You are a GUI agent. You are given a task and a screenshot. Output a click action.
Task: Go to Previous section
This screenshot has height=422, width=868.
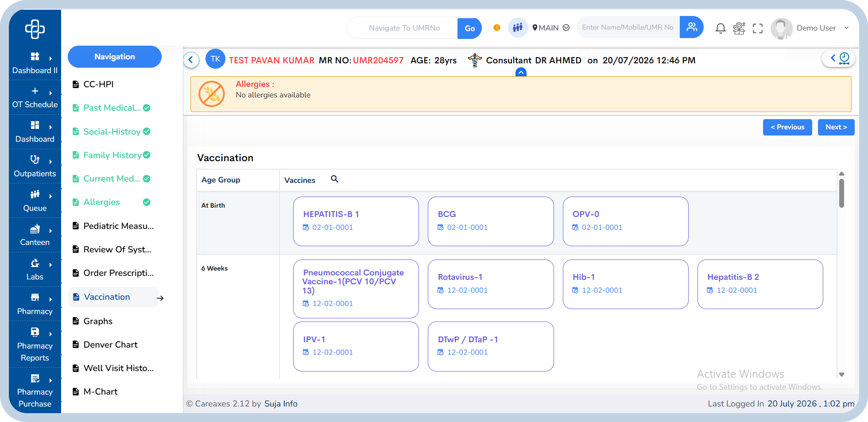coord(787,127)
